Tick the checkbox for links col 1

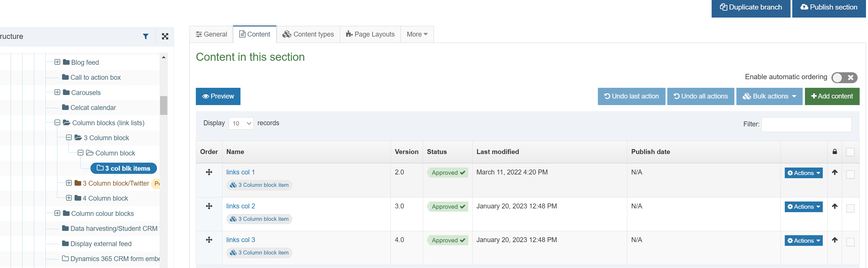pos(850,174)
